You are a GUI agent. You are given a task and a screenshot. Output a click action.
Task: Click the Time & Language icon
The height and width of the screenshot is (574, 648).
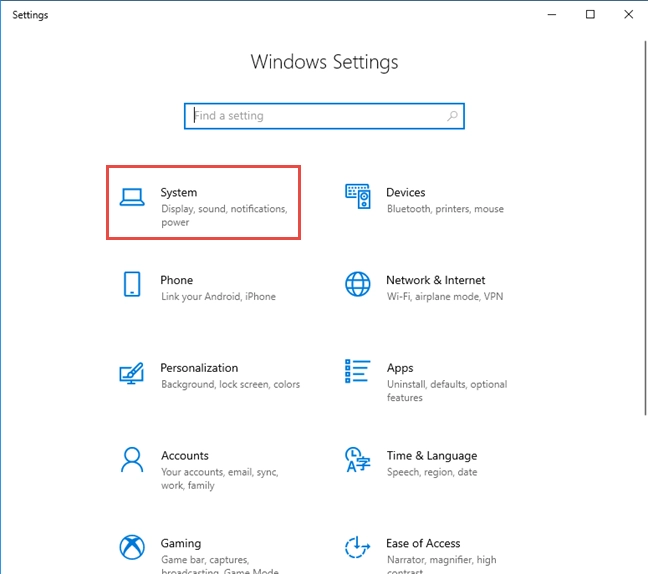click(358, 459)
